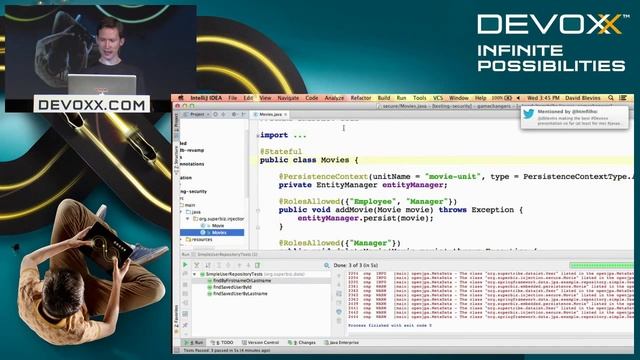Click 'Process finished with exit code' console line
Viewport: 640px width, 360px height.
coord(390,326)
